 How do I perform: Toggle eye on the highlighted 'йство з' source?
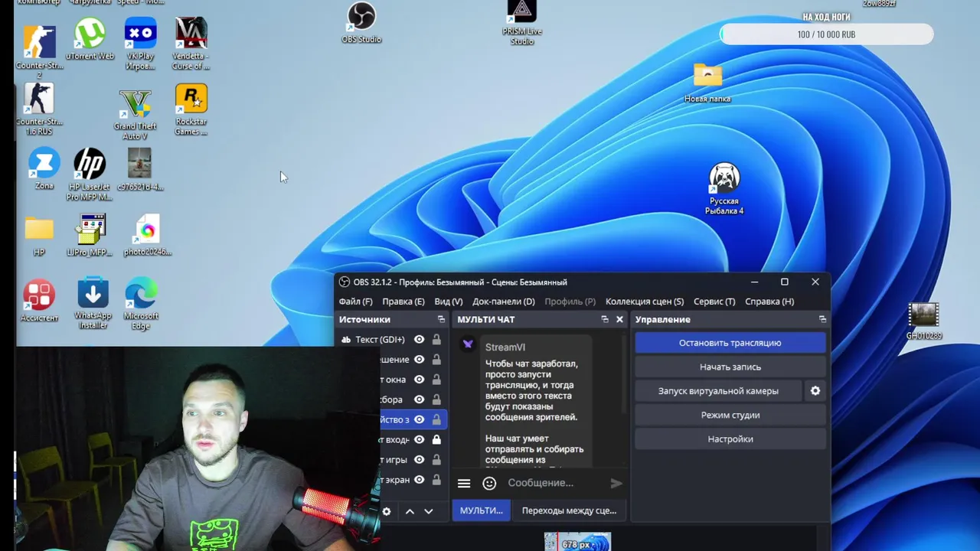tap(420, 419)
